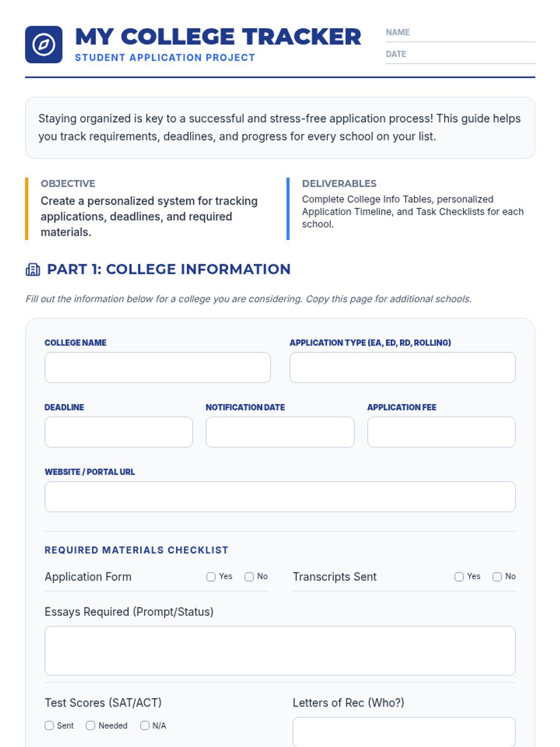Click the My College Tracker title
Viewport: 560px width, 747px height.
(218, 37)
